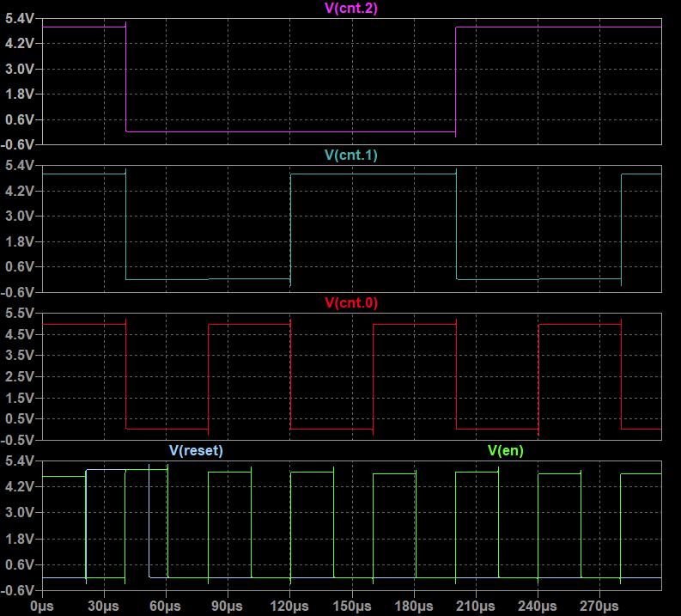Click the 120µs time axis label
Viewport: 681px width, 616px height.
pyautogui.click(x=290, y=606)
